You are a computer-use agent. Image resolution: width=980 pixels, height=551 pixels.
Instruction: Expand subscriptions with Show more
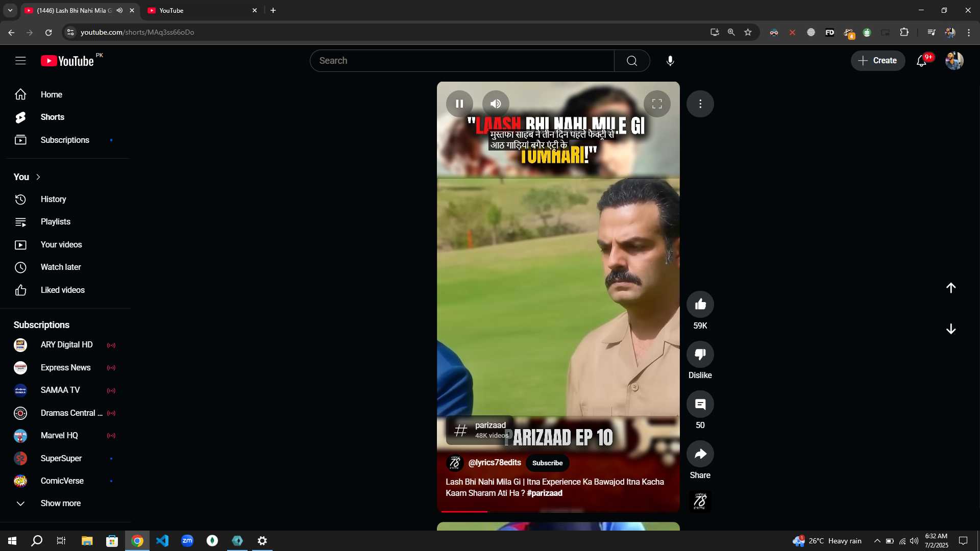coord(65,504)
